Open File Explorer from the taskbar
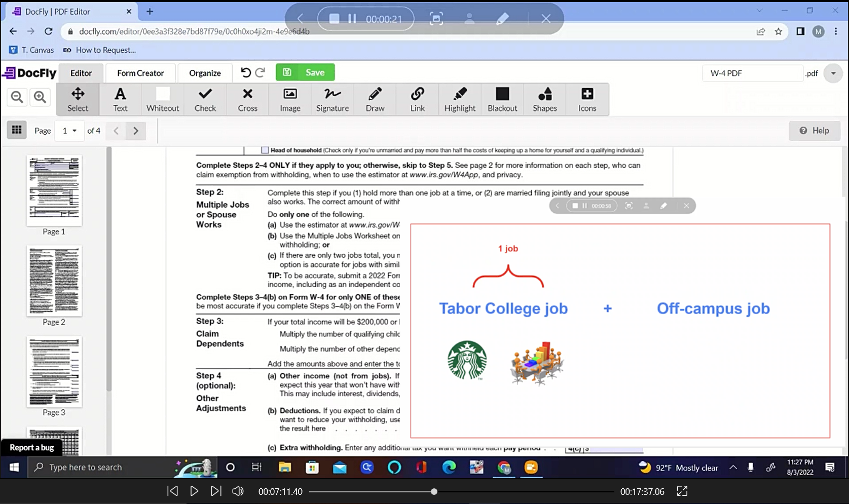The image size is (849, 504). pos(285,468)
